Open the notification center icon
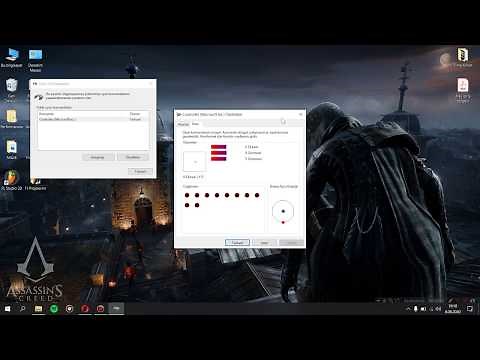Image resolution: width=480 pixels, height=360 pixels. tap(470, 309)
